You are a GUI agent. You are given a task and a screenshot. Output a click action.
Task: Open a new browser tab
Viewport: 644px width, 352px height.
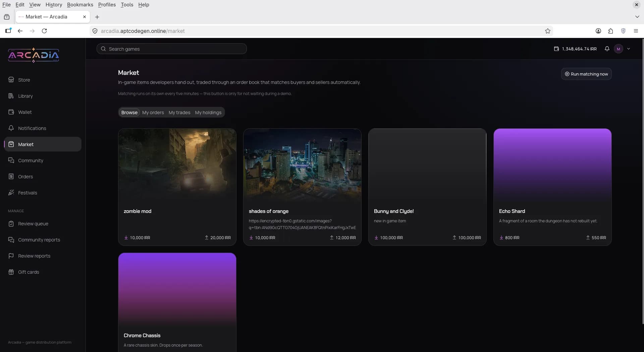97,17
